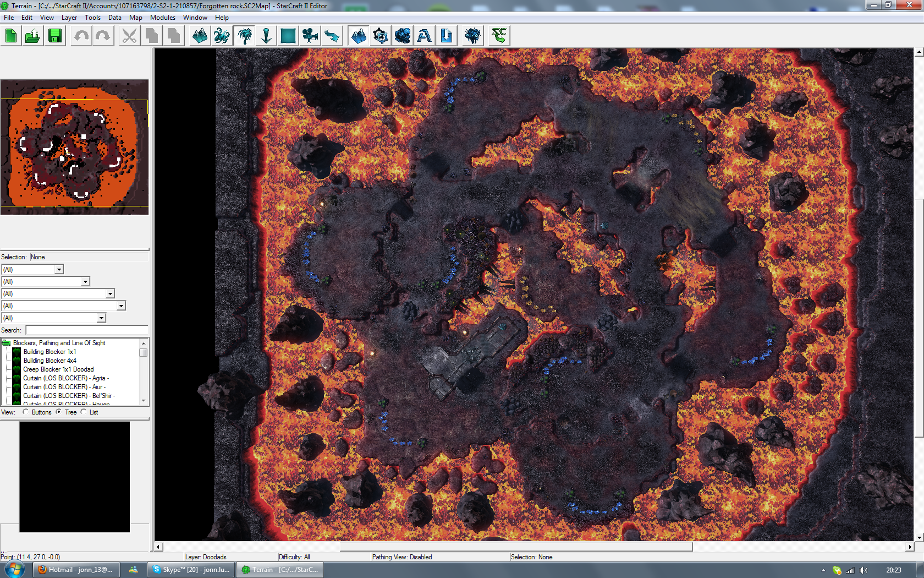Open the Layer menu
This screenshot has height=578, width=924.
[x=69, y=18]
